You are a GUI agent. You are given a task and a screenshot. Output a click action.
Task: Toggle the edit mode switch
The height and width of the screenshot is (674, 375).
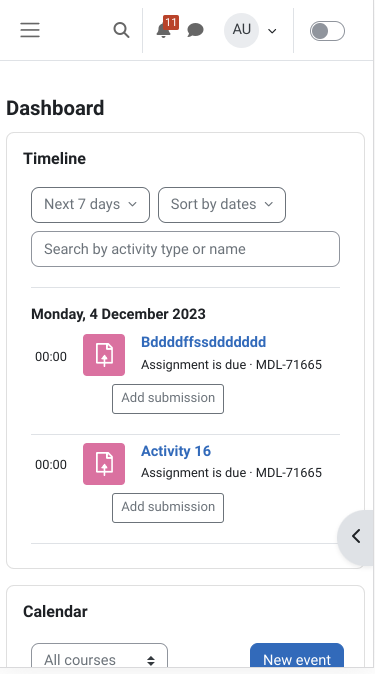327,31
